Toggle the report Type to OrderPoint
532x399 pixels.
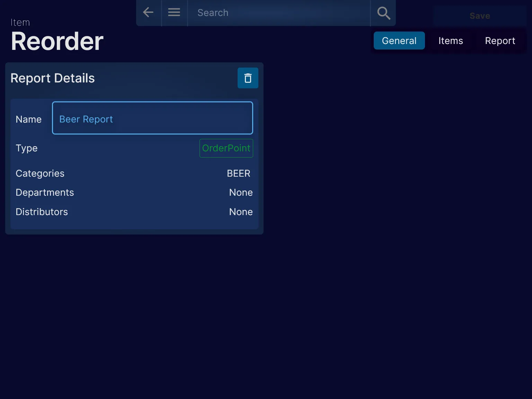[226, 148]
